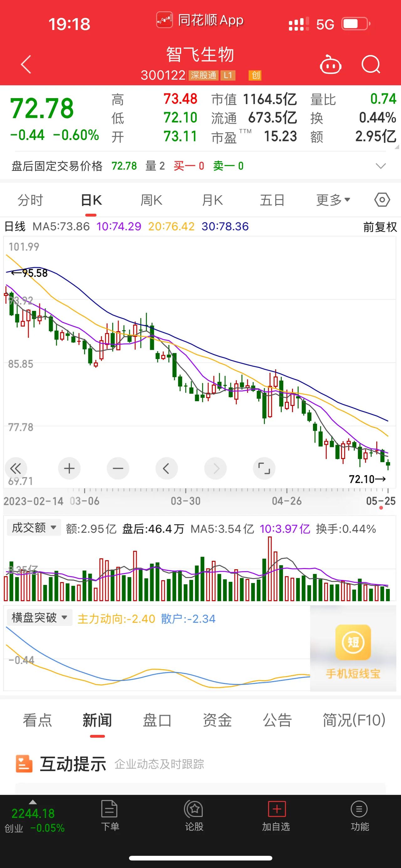Open chart settings hexagon icon

click(x=382, y=200)
